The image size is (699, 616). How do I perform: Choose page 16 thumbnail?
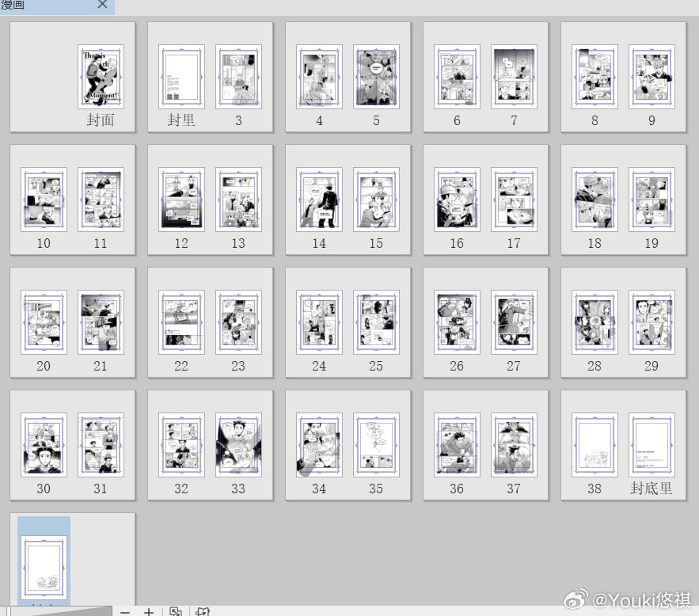coord(457,200)
